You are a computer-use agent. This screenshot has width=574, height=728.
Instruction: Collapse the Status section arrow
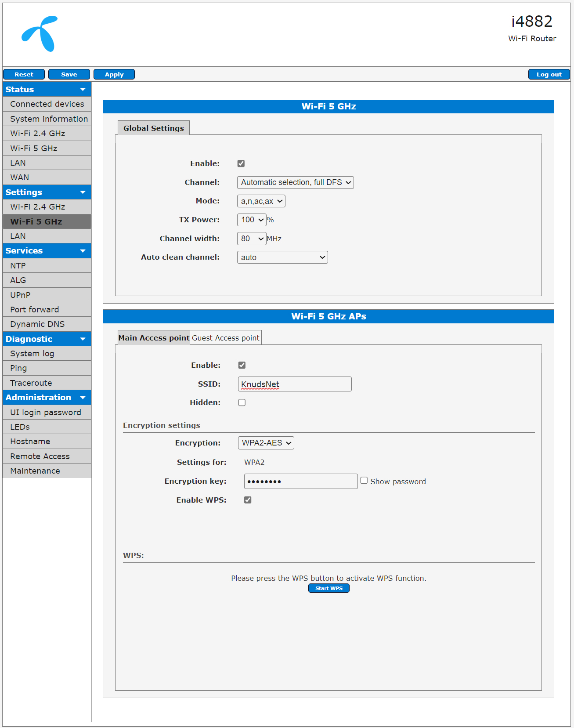pyautogui.click(x=83, y=90)
